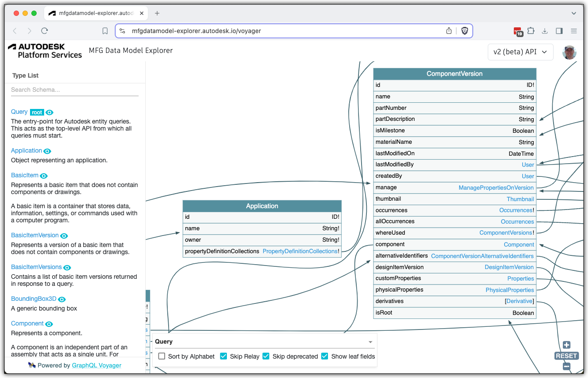Open the red extension with 19 badge
588x378 pixels.
click(518, 31)
